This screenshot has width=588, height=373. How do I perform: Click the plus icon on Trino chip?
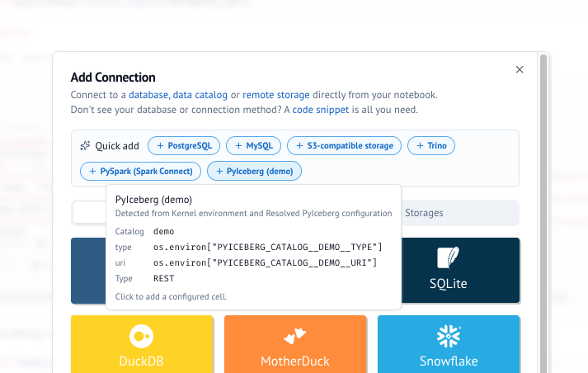pyautogui.click(x=420, y=145)
